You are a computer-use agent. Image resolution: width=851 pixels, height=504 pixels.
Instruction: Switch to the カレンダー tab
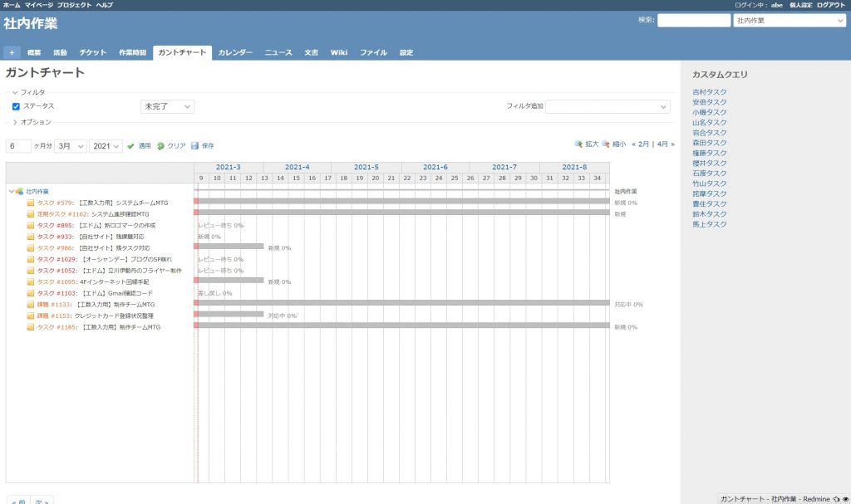coord(235,52)
